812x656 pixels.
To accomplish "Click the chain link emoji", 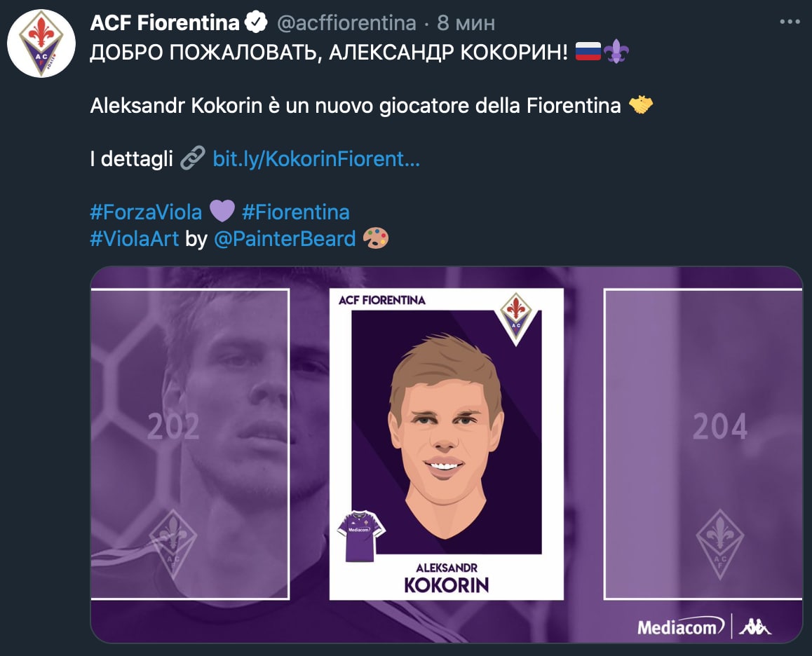I will point(192,159).
